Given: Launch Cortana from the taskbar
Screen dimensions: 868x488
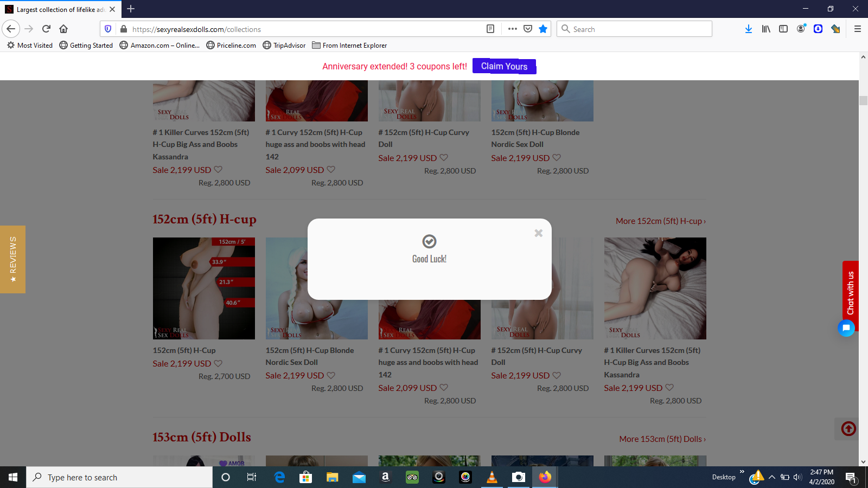Looking at the screenshot, I should pyautogui.click(x=226, y=477).
